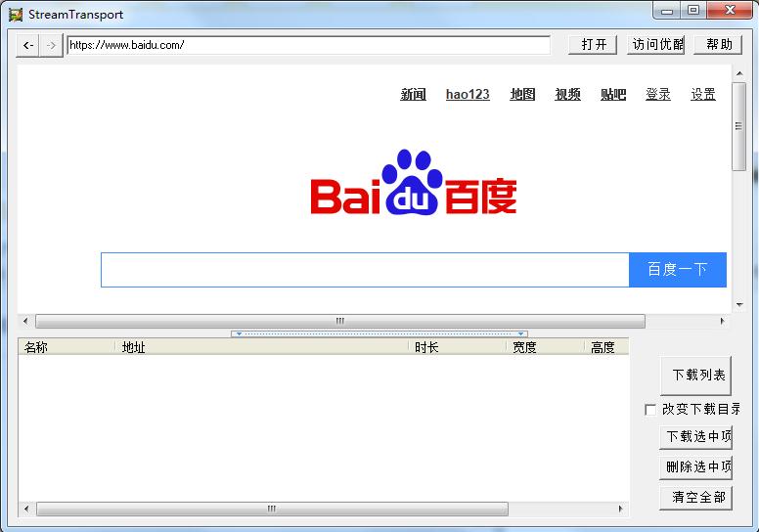The width and height of the screenshot is (759, 532).
Task: Click the 设置 link
Action: point(703,94)
